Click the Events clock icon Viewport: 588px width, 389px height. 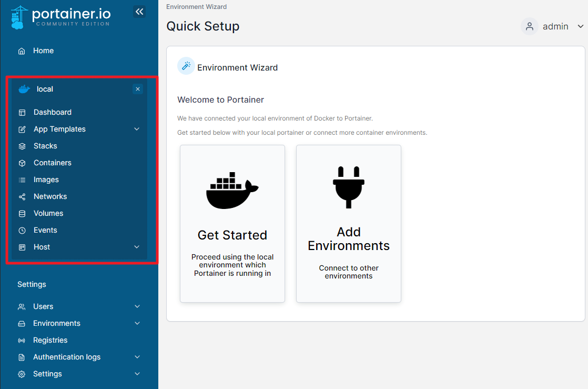pyautogui.click(x=22, y=231)
